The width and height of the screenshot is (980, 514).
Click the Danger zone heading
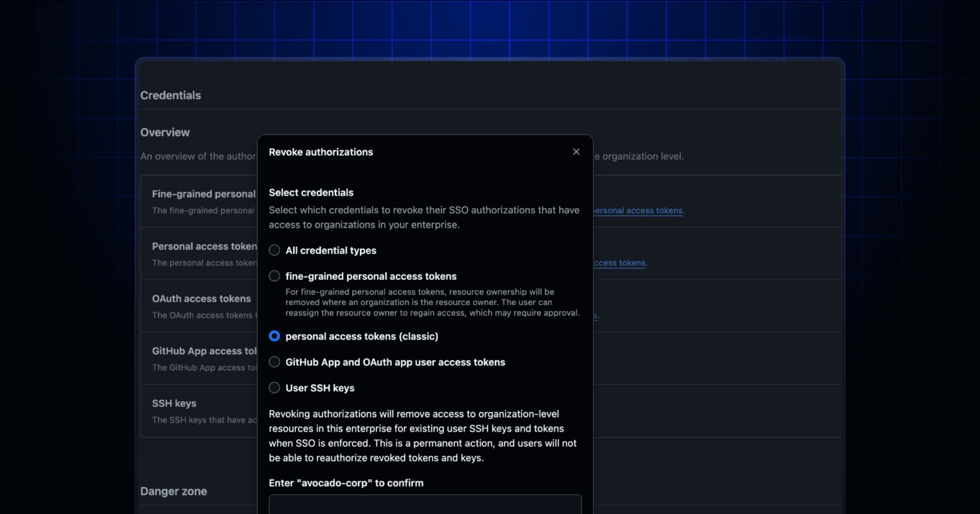pos(174,491)
